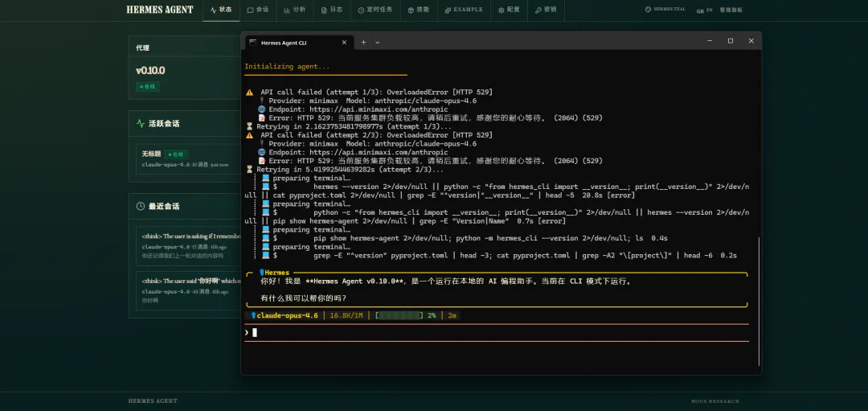Click the key icon on the 密钥 tab
The width and height of the screenshot is (868, 411).
coord(538,10)
